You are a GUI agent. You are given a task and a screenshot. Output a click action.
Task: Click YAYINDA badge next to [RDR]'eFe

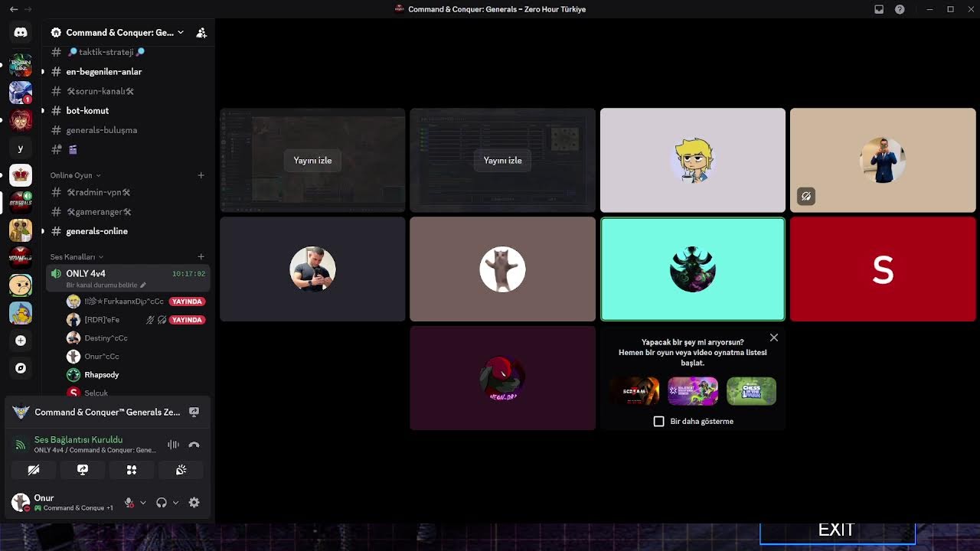[187, 320]
